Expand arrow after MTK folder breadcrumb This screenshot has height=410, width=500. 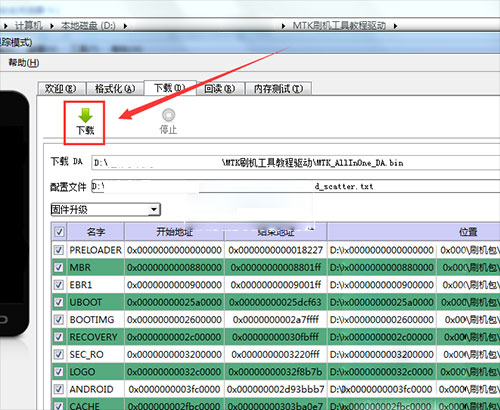[x=395, y=26]
